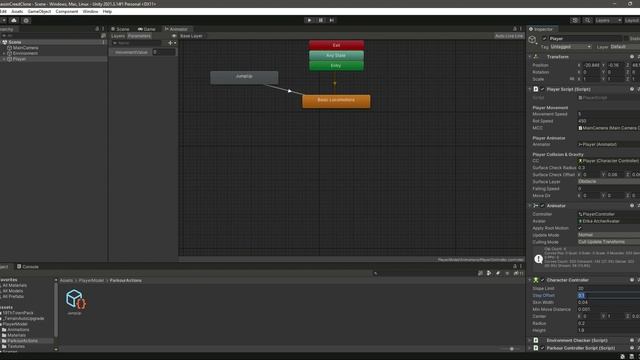Screen dimensions: 640x360
Task: Open the Tag dropdown showing Untagged
Action: click(x=571, y=47)
